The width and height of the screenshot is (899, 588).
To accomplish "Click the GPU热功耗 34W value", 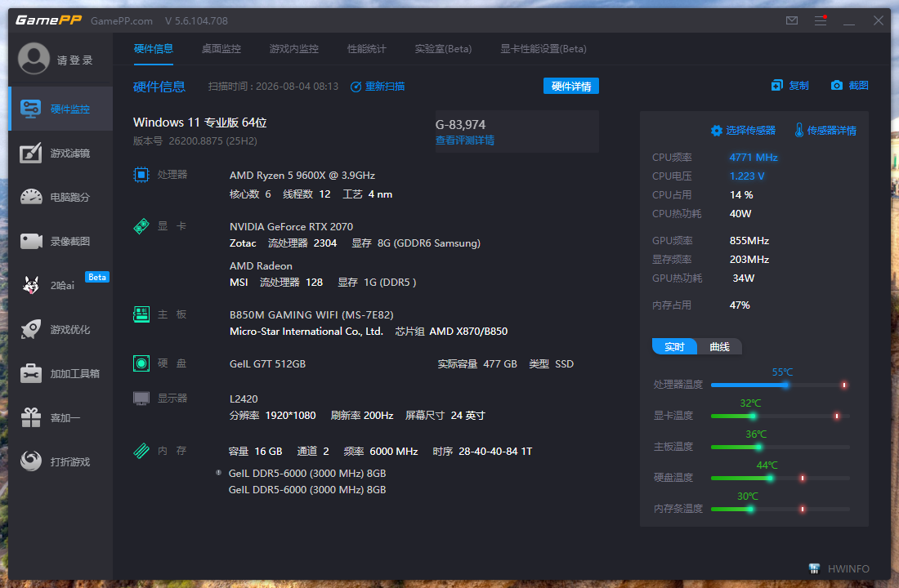I will tap(744, 278).
